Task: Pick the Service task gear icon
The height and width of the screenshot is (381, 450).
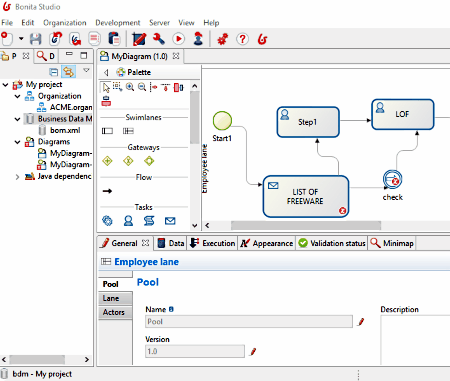Action: [x=107, y=221]
